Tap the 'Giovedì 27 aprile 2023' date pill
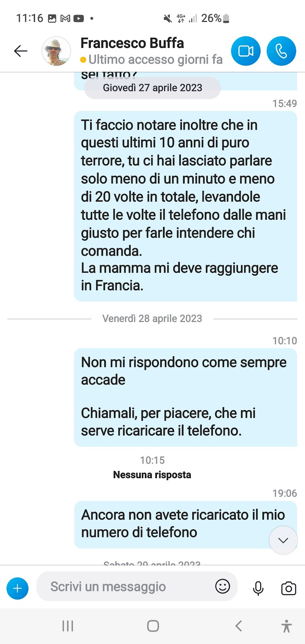Viewport: 305px width, 644px height. pyautogui.click(x=152, y=88)
